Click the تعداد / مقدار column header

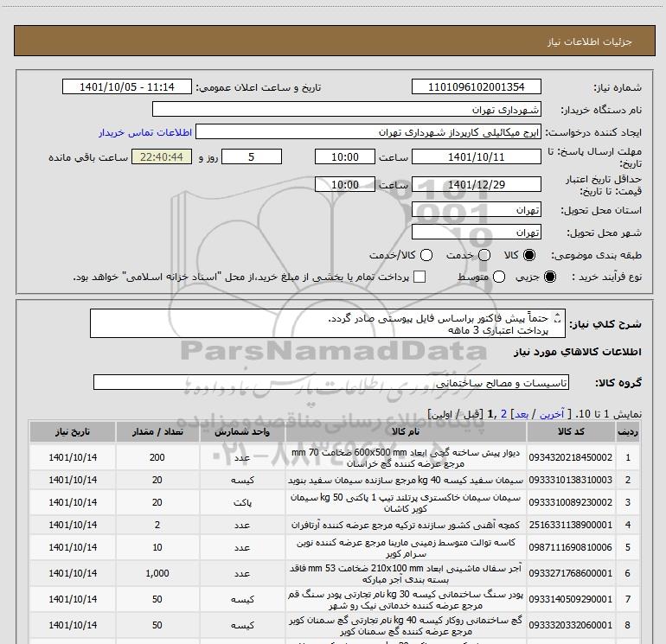coord(157,431)
